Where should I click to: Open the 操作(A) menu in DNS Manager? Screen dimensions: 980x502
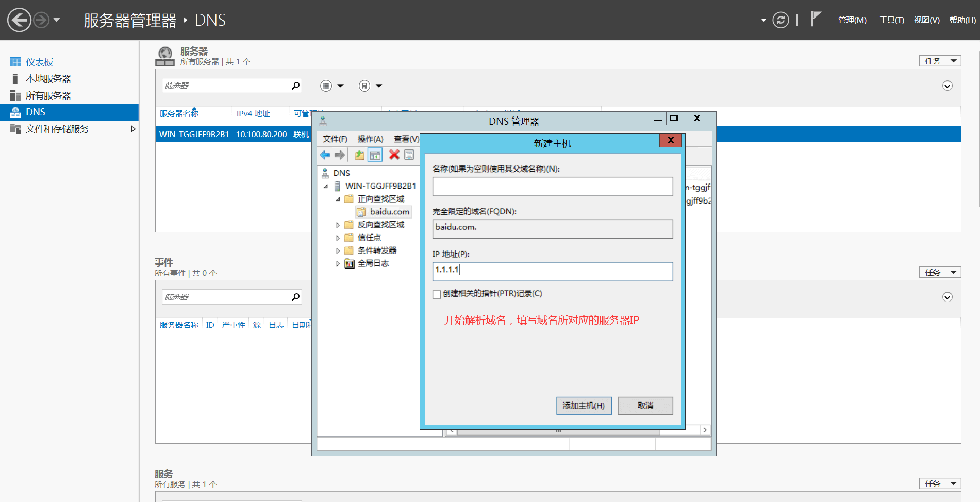pyautogui.click(x=370, y=139)
